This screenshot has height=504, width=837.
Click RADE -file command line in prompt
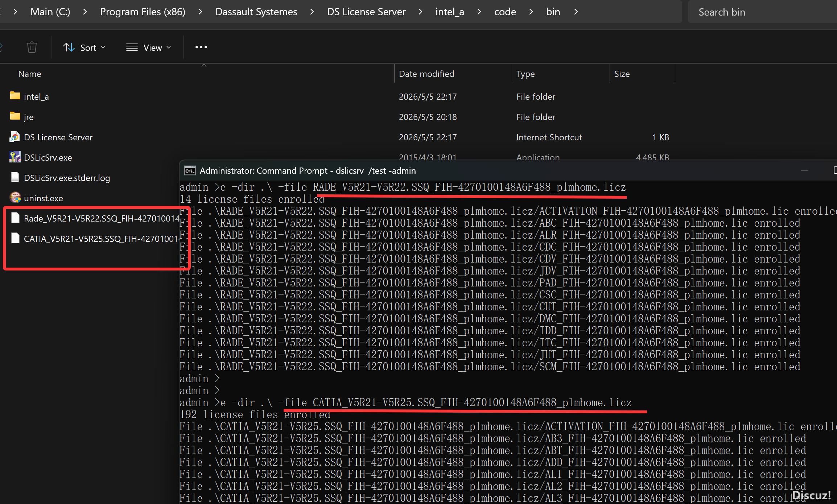403,187
